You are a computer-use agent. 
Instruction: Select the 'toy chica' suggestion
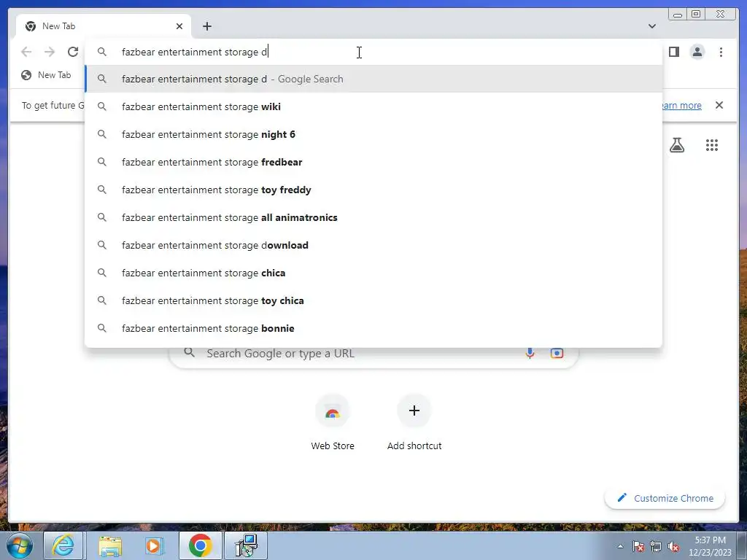(373, 300)
